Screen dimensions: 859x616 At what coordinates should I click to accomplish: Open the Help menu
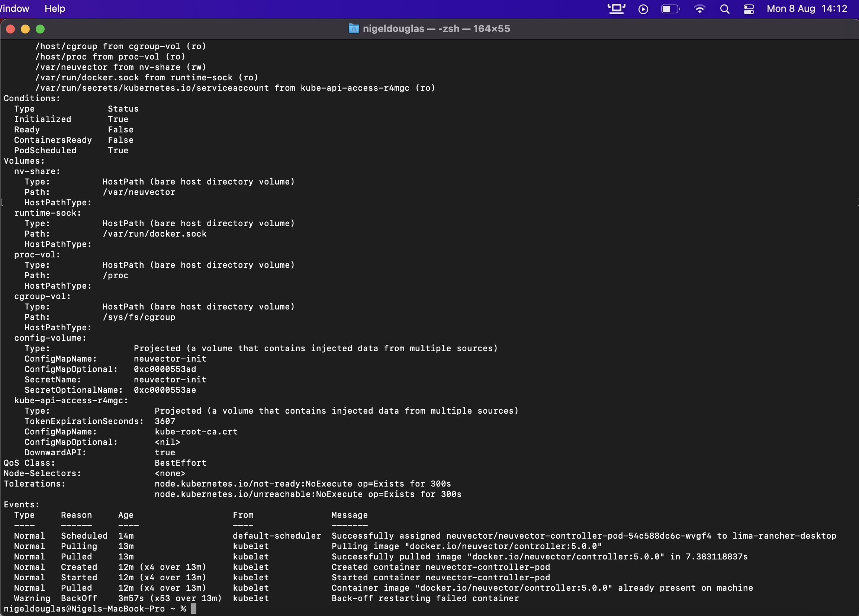click(54, 8)
